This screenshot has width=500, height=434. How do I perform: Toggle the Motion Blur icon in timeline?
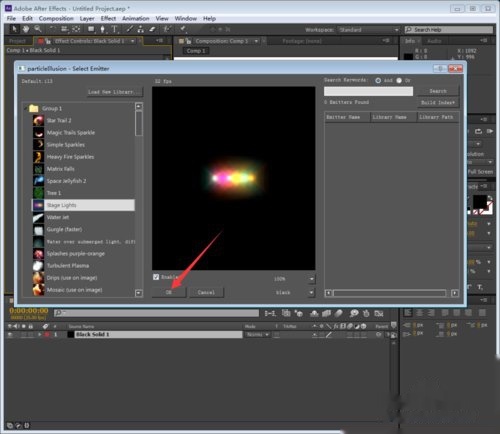338,313
